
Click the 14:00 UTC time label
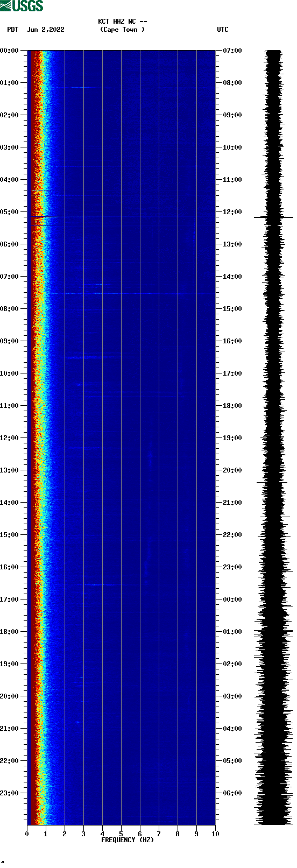click(232, 277)
